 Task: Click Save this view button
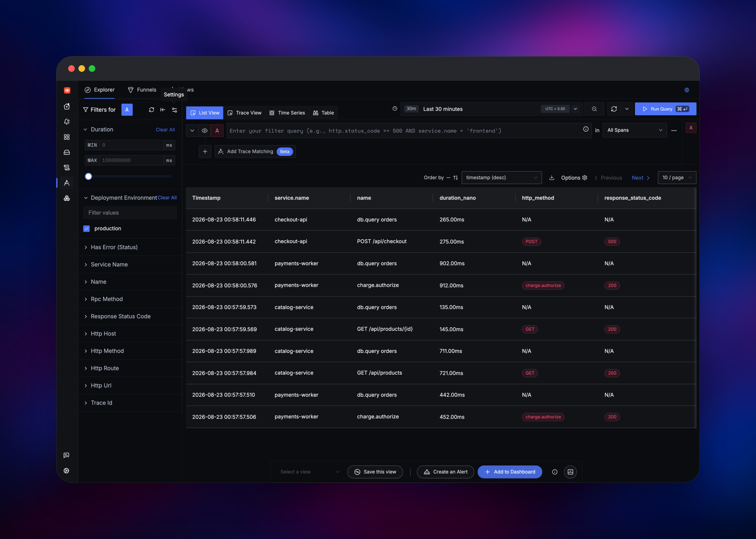pos(375,472)
